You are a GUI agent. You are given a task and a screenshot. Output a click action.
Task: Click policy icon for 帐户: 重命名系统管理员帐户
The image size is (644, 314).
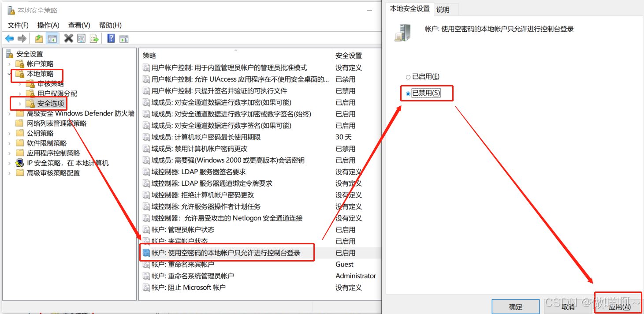coord(146,276)
